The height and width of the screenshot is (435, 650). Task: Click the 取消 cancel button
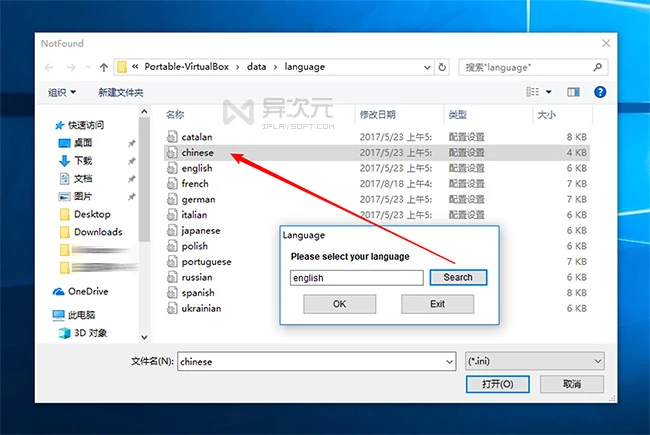tap(572, 384)
